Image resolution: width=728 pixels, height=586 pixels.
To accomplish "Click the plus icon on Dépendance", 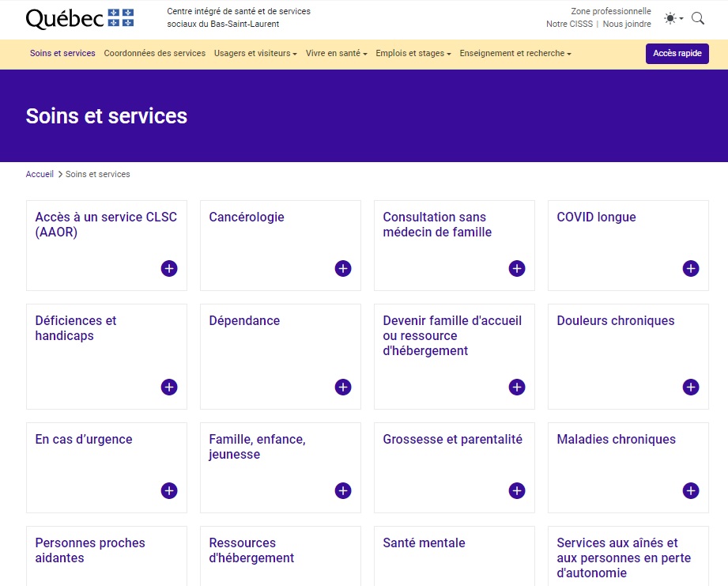I will [342, 387].
